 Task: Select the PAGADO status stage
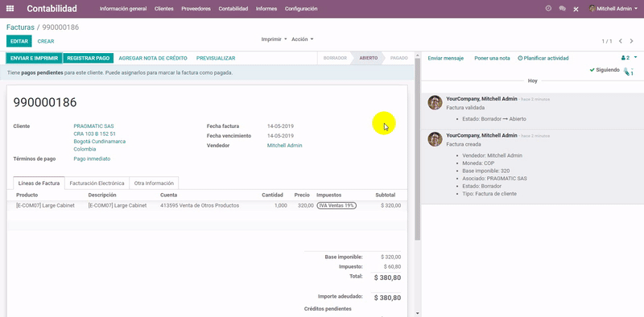click(x=398, y=58)
